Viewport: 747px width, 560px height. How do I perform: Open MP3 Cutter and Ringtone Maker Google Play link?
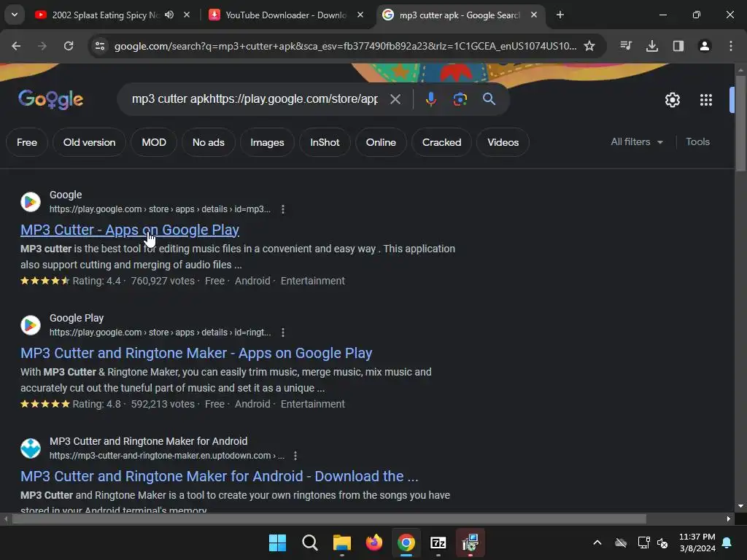[196, 353]
